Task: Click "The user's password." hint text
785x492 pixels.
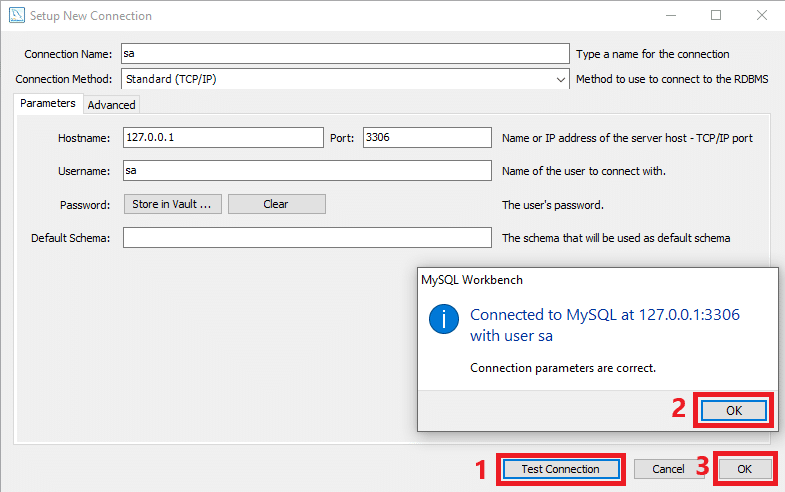Action: pyautogui.click(x=553, y=205)
